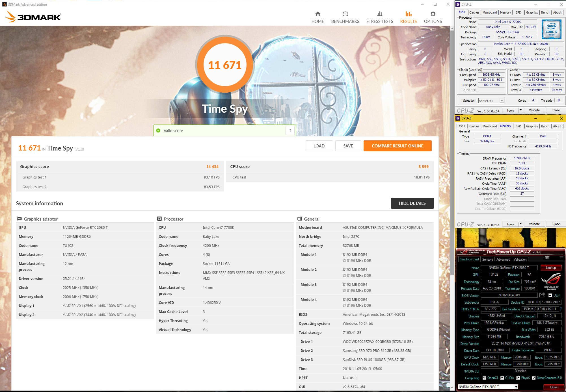Open the STRESS TESTS chart icon
566x392 pixels.
click(x=380, y=14)
